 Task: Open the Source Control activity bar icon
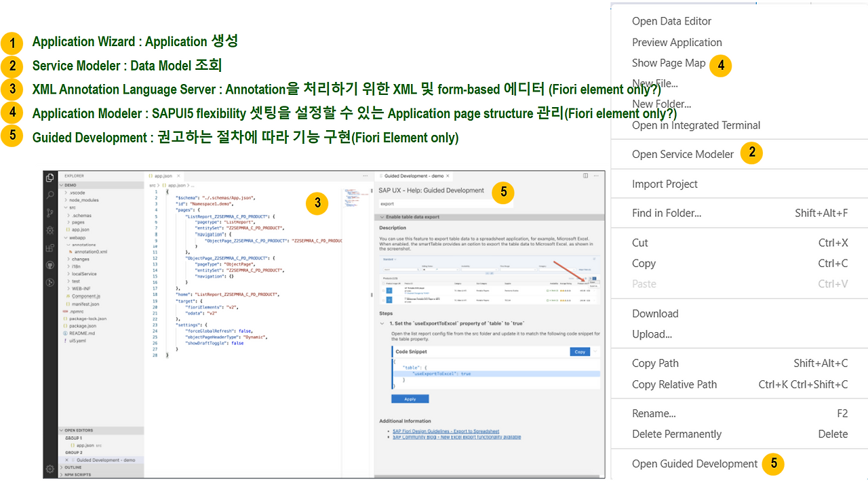click(50, 214)
